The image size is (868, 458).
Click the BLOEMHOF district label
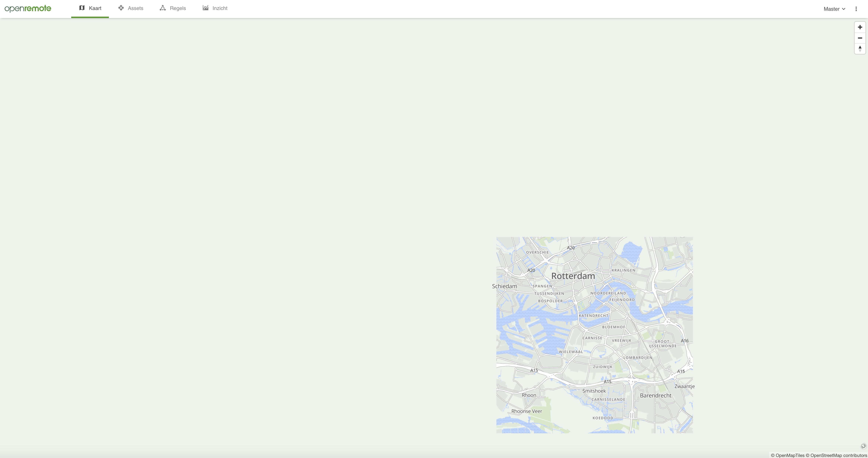point(614,327)
